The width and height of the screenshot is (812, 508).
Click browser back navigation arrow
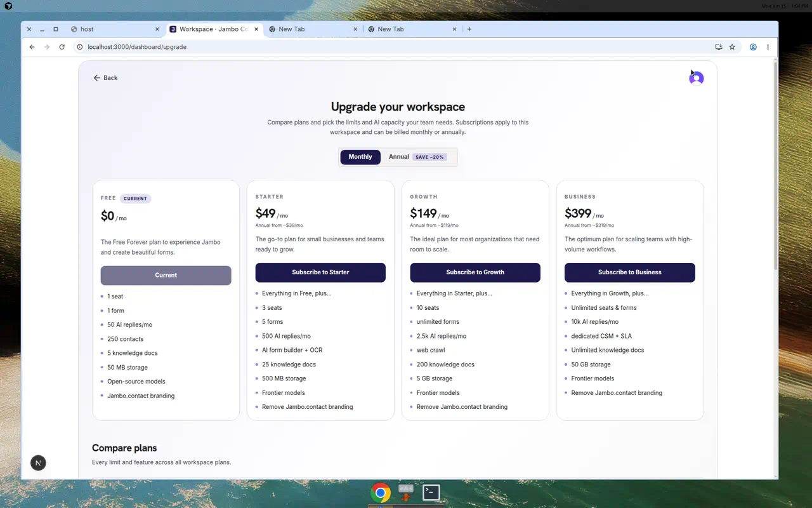click(x=32, y=47)
